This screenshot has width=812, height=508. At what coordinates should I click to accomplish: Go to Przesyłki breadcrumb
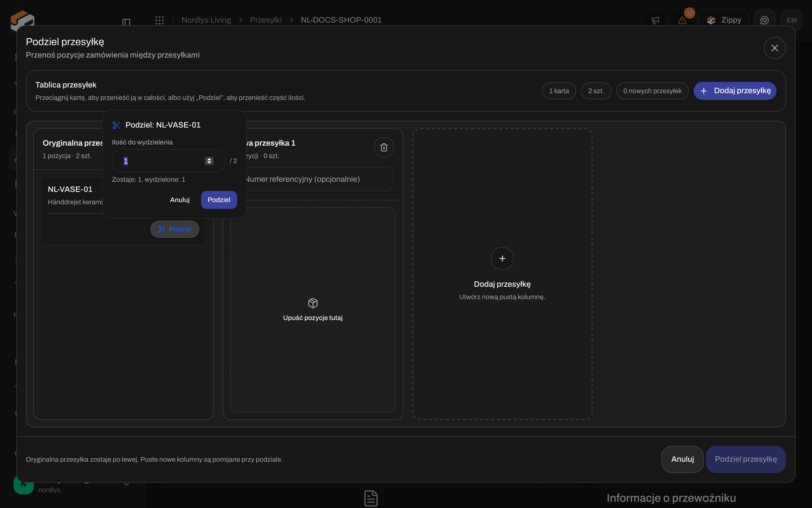[x=265, y=20]
